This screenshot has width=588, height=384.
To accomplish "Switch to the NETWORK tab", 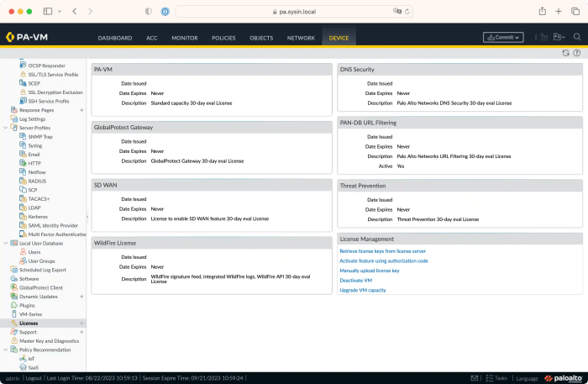I will [301, 38].
